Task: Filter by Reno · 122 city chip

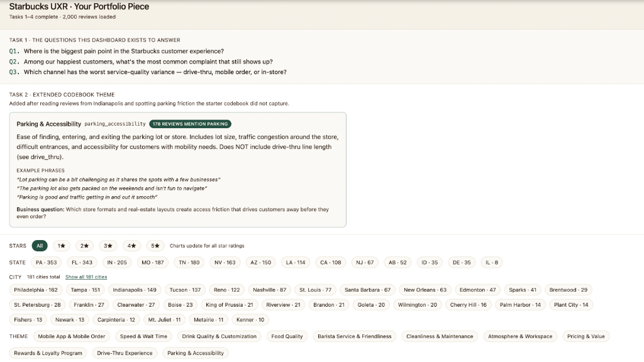Action: (226, 290)
